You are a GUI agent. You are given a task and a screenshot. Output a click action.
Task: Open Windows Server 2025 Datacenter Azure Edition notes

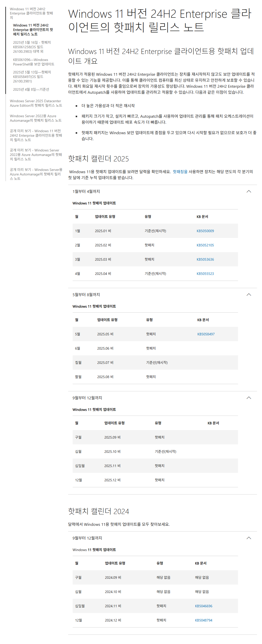[36, 103]
